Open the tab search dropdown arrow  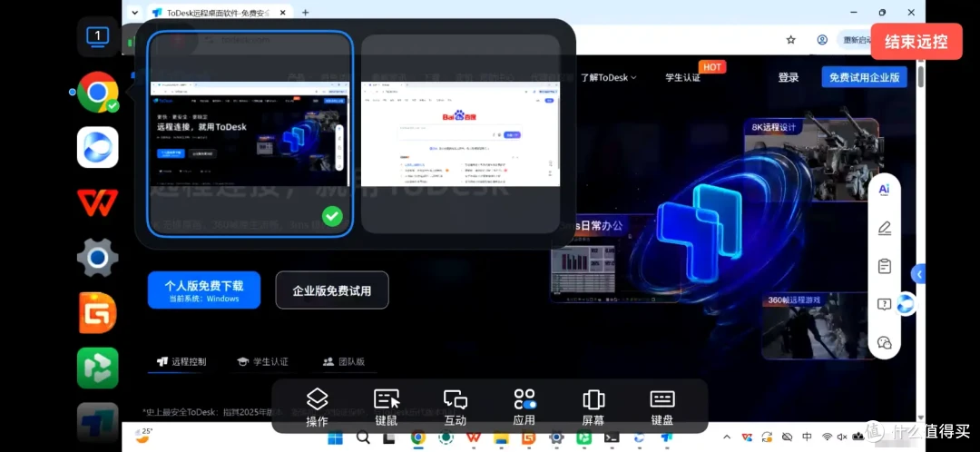pos(133,12)
